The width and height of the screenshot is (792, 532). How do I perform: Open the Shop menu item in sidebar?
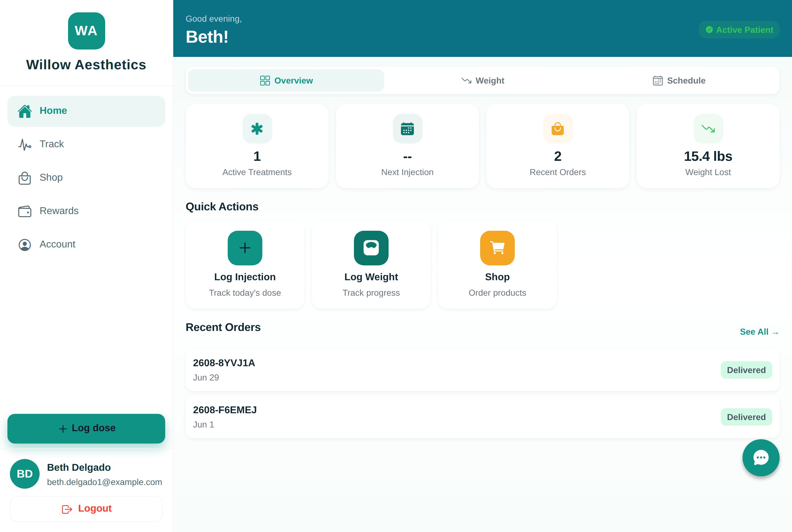pos(86,178)
